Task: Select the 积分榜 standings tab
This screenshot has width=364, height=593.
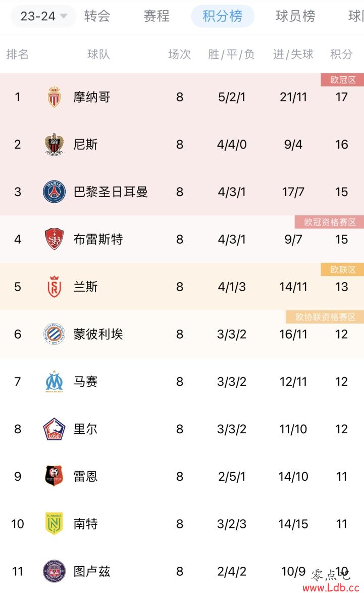Action: (223, 16)
